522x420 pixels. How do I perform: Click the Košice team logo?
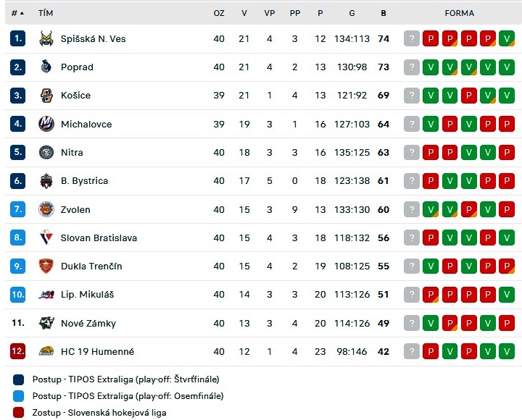tap(46, 96)
